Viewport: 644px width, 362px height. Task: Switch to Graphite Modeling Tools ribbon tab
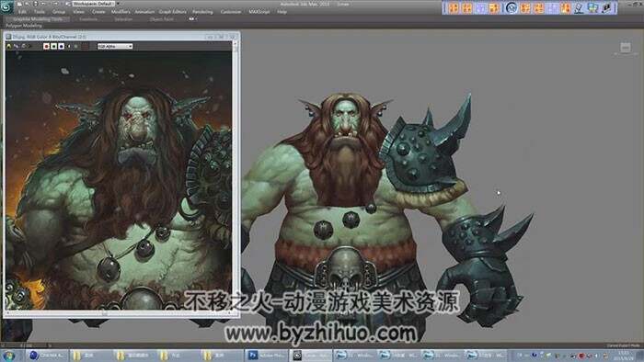pyautogui.click(x=38, y=19)
